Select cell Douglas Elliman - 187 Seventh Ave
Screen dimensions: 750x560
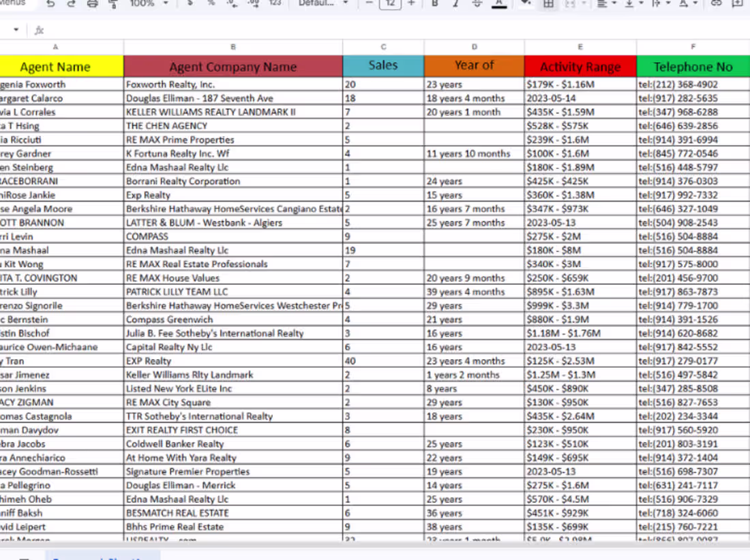point(233,98)
